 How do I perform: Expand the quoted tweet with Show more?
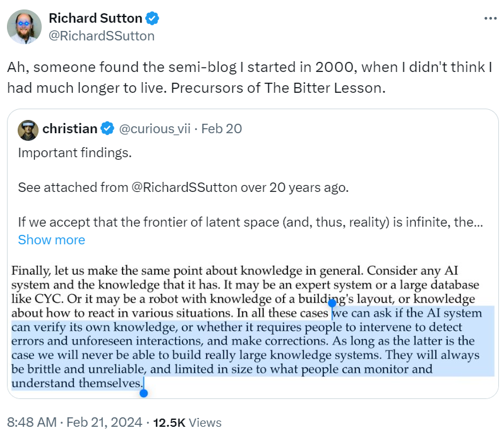click(x=51, y=240)
